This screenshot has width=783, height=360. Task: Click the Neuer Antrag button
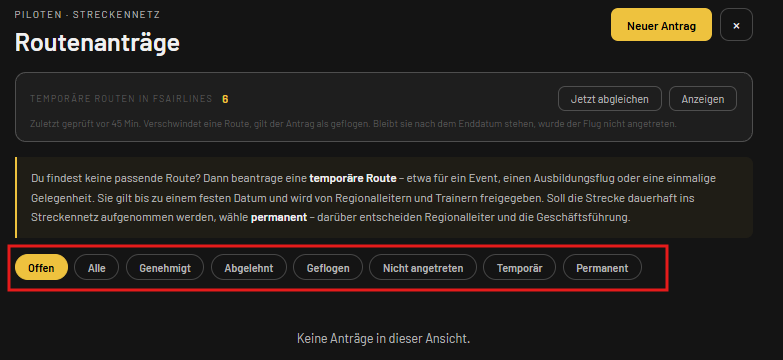coord(661,25)
